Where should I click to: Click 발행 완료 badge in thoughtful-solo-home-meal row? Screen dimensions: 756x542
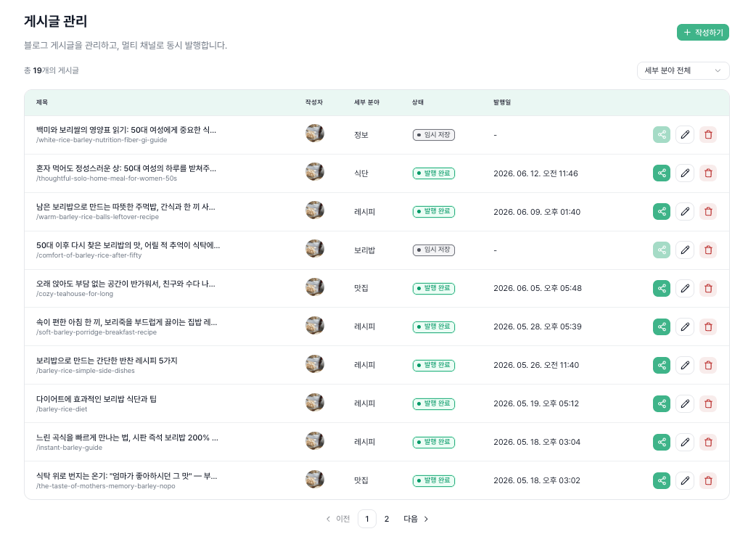pyautogui.click(x=433, y=173)
